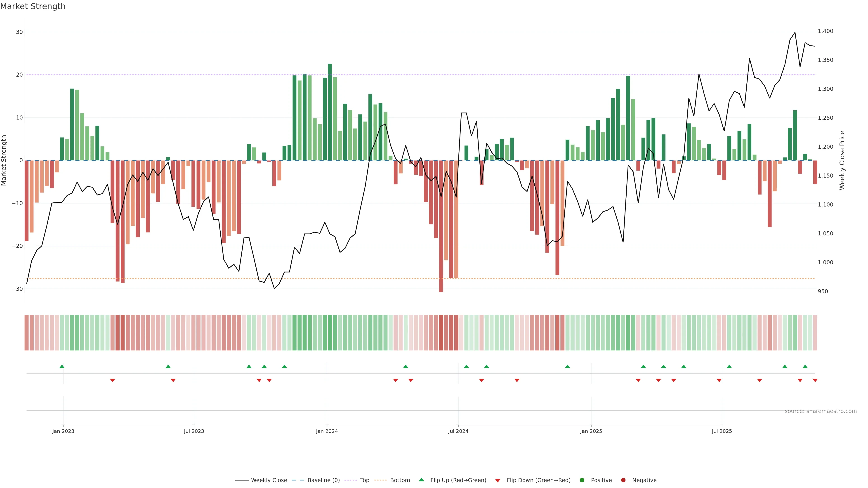Screen dimensions: 868x488
Task: Click first red heatmap strip cell at left
Action: click(27, 333)
